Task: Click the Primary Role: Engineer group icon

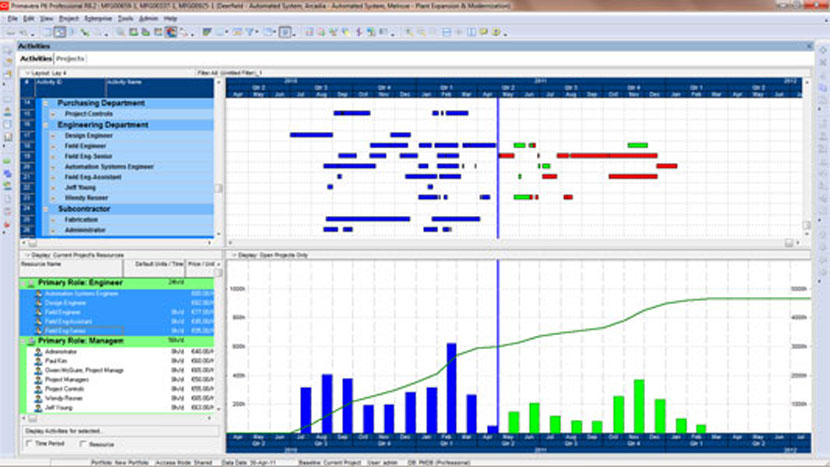Action: (x=29, y=283)
